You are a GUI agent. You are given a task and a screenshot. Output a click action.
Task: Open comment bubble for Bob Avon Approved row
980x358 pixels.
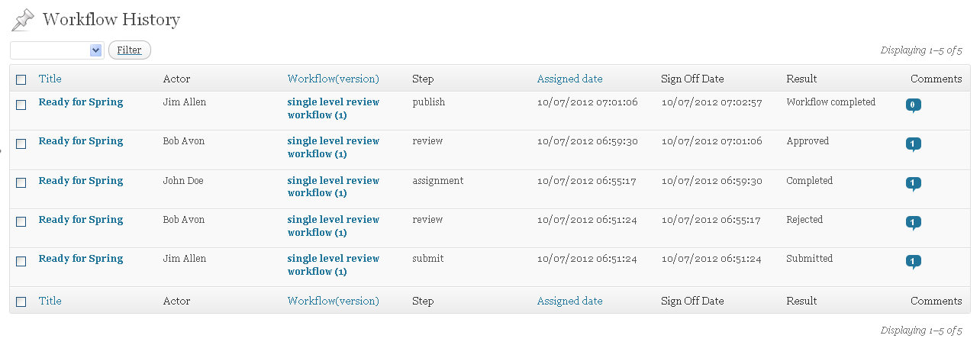[913, 144]
